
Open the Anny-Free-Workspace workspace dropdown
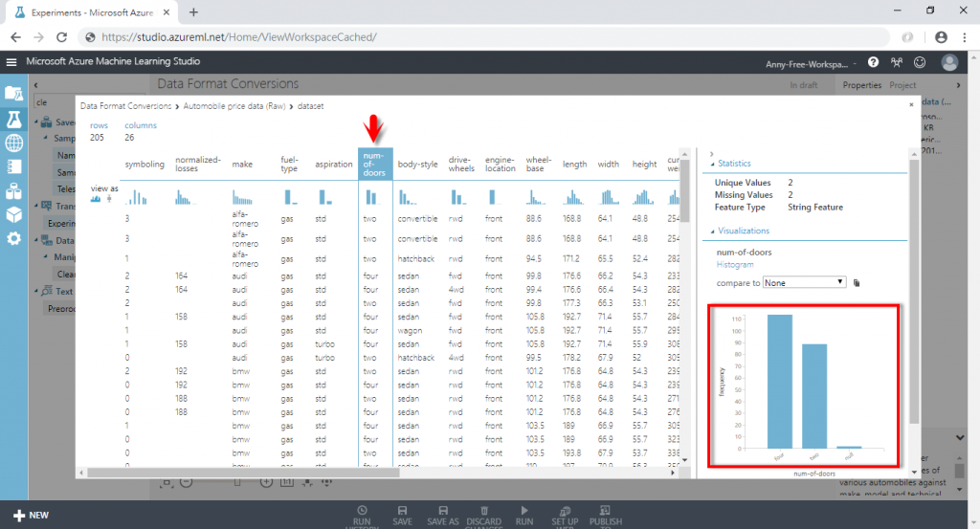pos(811,64)
